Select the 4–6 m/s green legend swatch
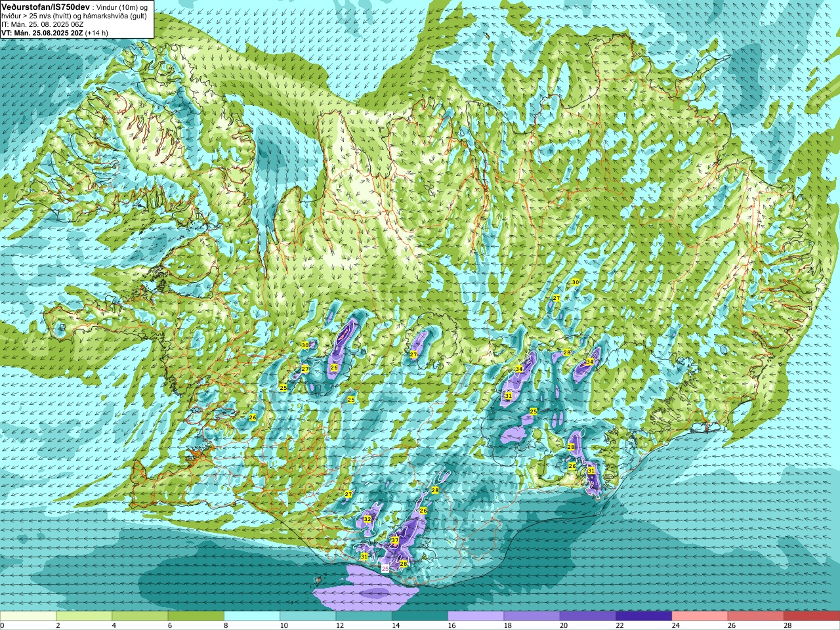 [x=140, y=616]
